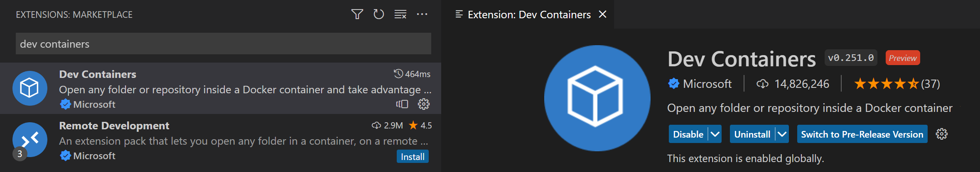
Task: Open manage gear for Dev Containers list item
Action: 423,104
